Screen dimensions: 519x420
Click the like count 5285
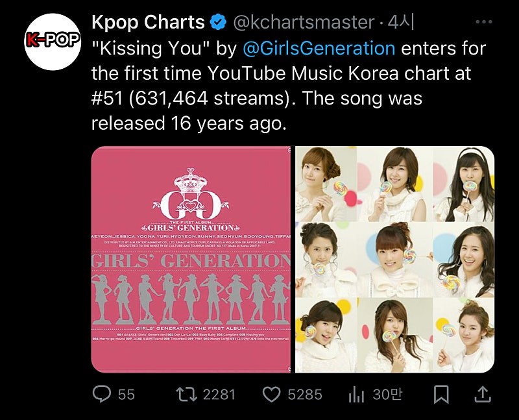click(x=304, y=394)
